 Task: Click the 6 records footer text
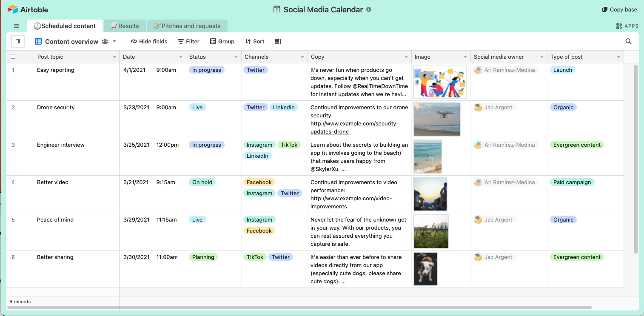pyautogui.click(x=20, y=302)
